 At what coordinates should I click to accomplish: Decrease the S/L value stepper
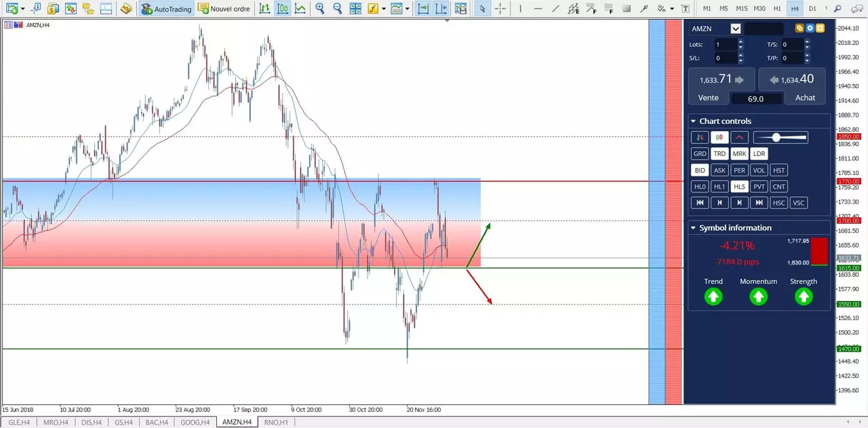coord(741,61)
